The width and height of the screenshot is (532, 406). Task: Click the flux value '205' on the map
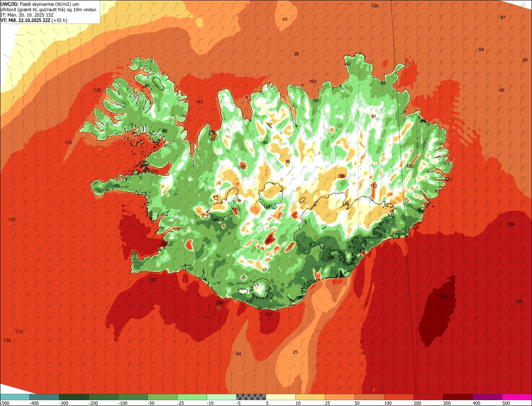[519, 301]
